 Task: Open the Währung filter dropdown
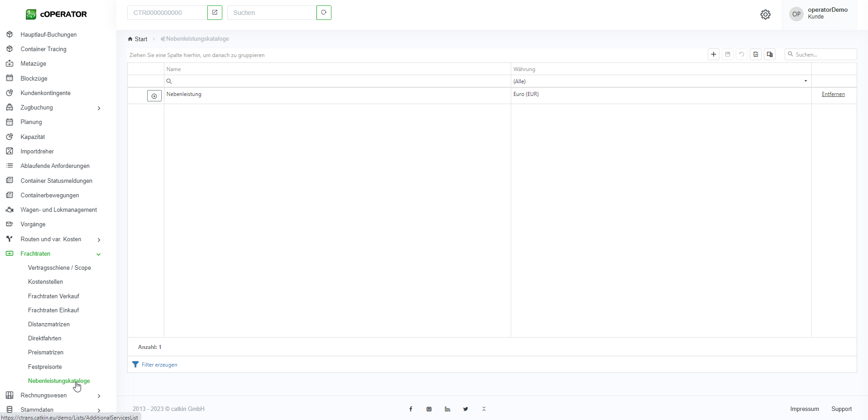tap(806, 81)
